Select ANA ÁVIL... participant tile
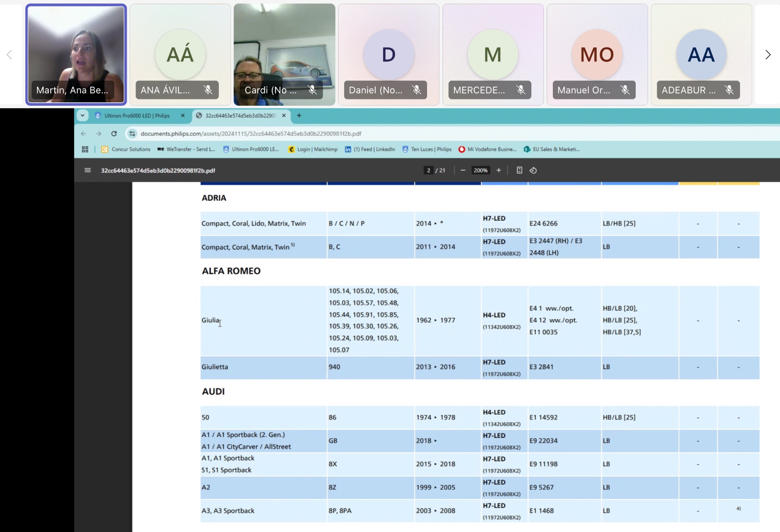The width and height of the screenshot is (780, 532). pyautogui.click(x=180, y=55)
